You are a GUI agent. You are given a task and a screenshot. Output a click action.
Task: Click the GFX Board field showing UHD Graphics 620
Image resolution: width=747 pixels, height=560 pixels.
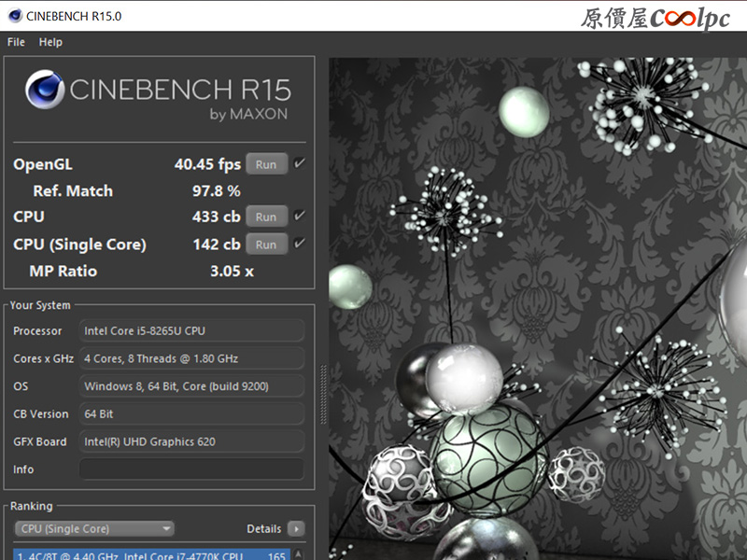click(x=191, y=441)
